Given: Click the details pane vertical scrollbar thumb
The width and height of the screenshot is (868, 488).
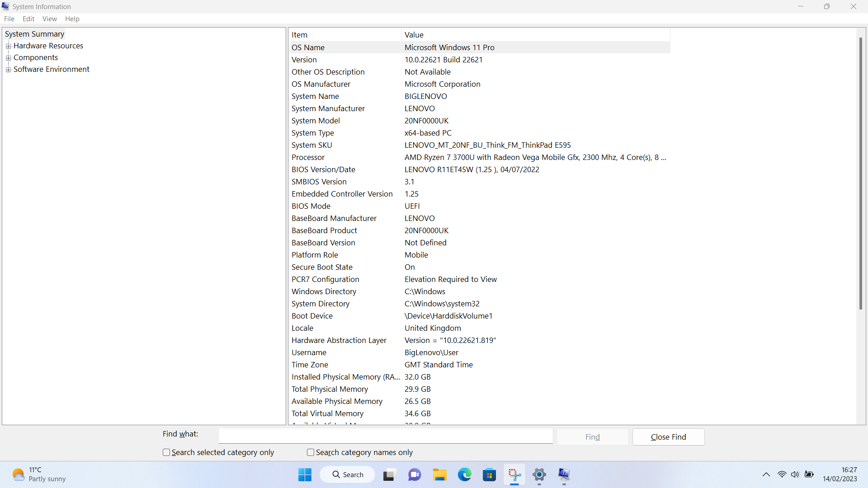Looking at the screenshot, I should tap(861, 174).
